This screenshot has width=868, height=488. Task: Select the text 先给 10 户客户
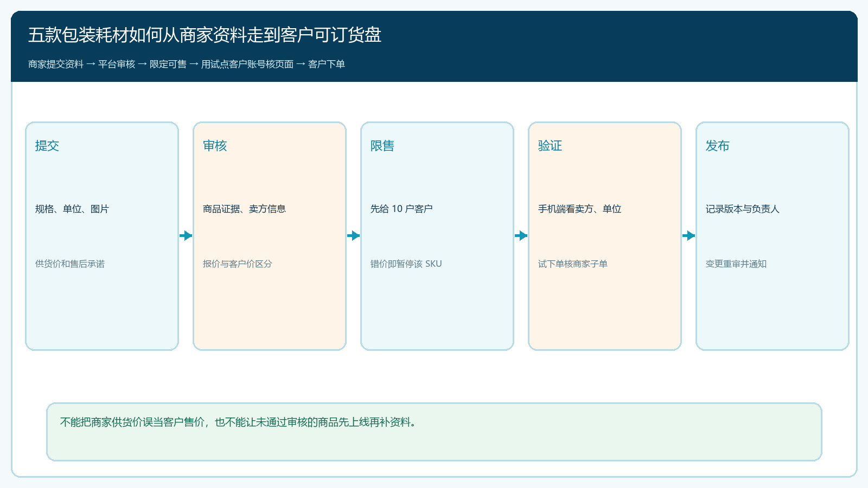point(401,209)
